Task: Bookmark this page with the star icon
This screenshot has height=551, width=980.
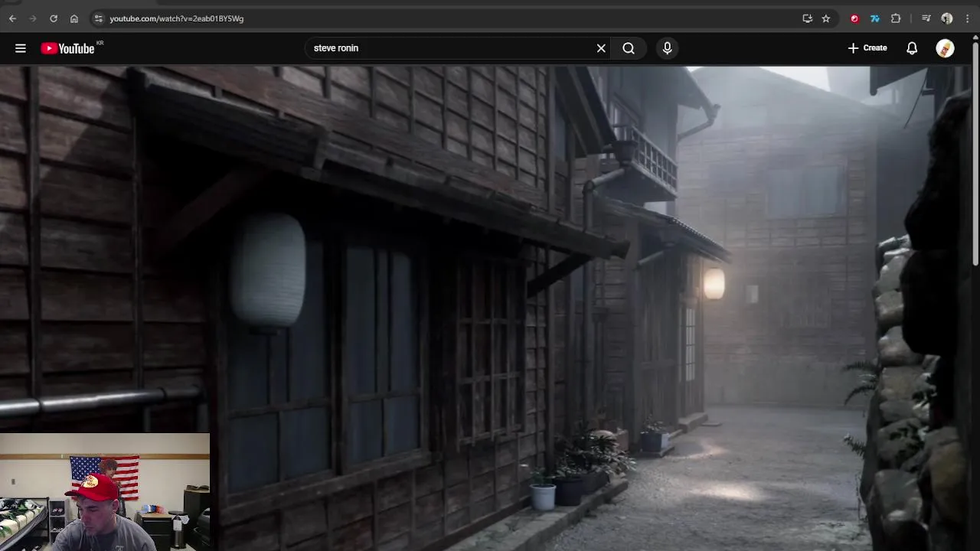Action: click(826, 18)
